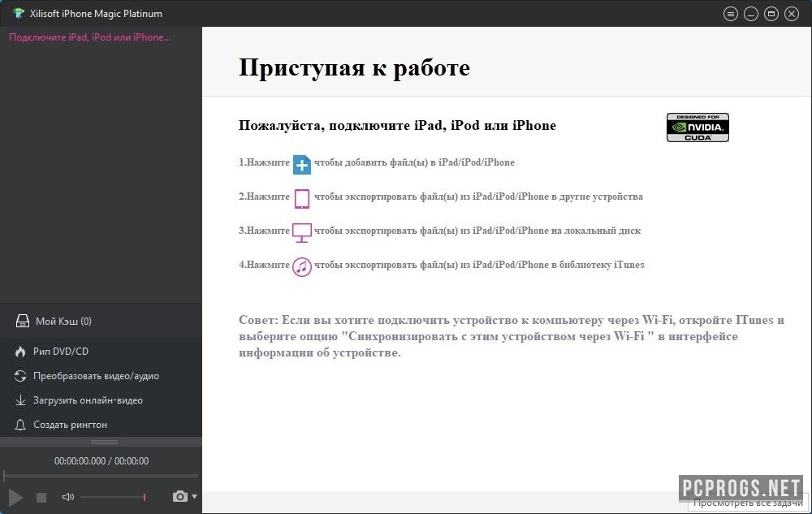Expand the dropdown arrow beside camera
812x514 pixels.
pos(194,496)
